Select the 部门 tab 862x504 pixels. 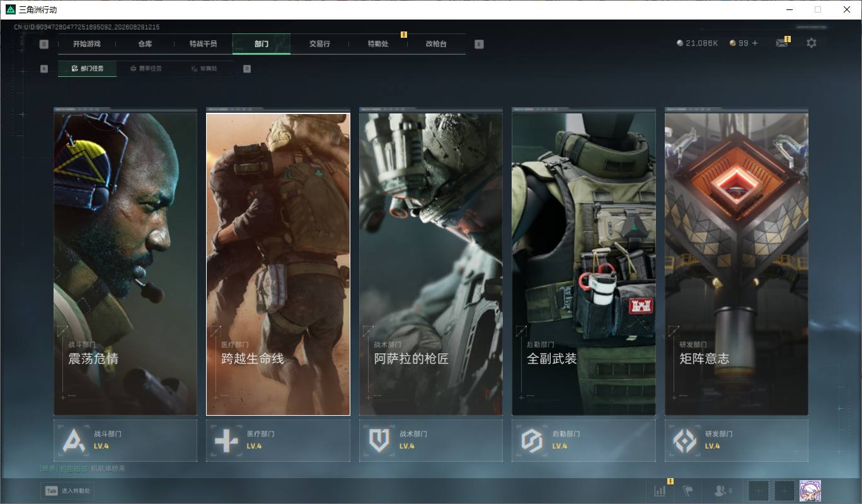(x=261, y=44)
